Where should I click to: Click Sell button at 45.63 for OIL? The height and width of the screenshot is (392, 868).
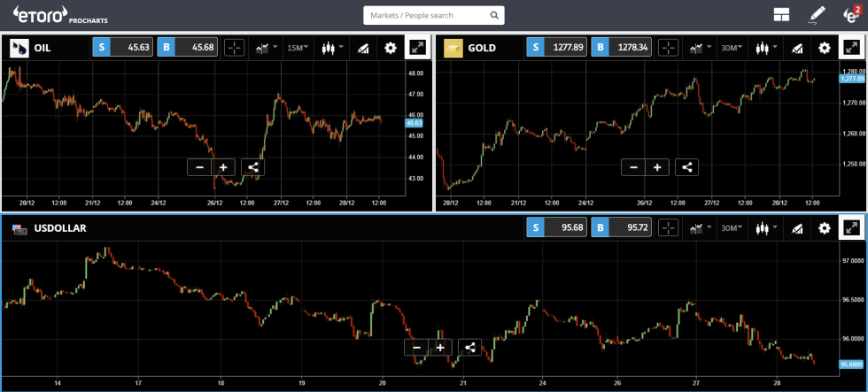[x=122, y=48]
